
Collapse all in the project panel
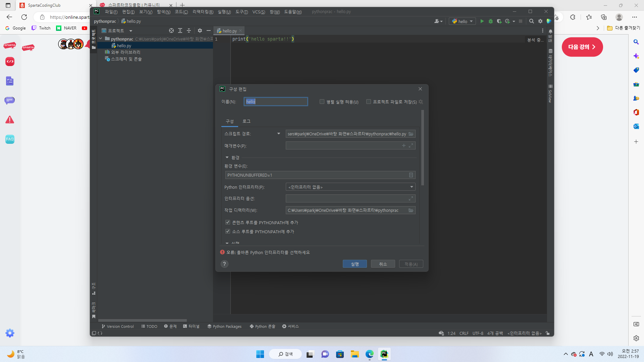coord(189,31)
